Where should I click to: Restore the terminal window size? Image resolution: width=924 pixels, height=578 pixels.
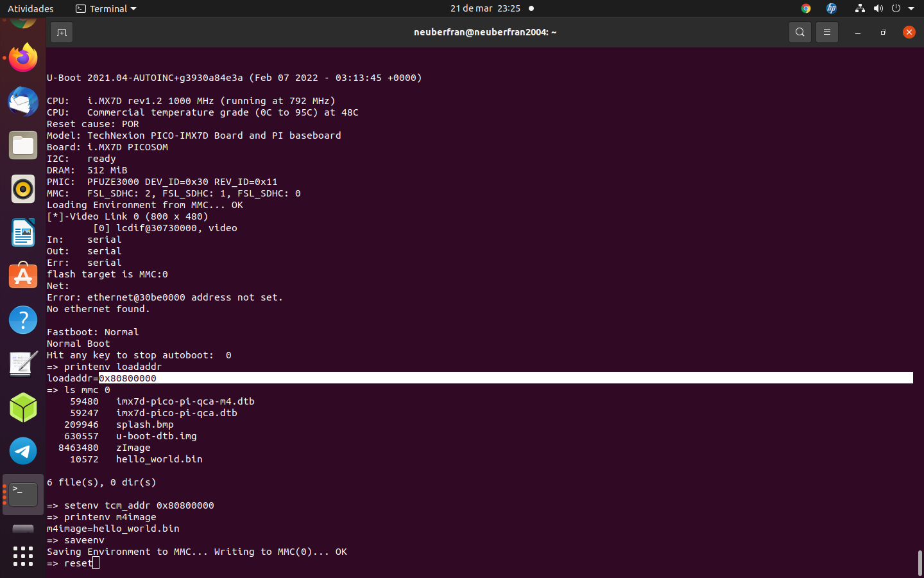click(883, 32)
